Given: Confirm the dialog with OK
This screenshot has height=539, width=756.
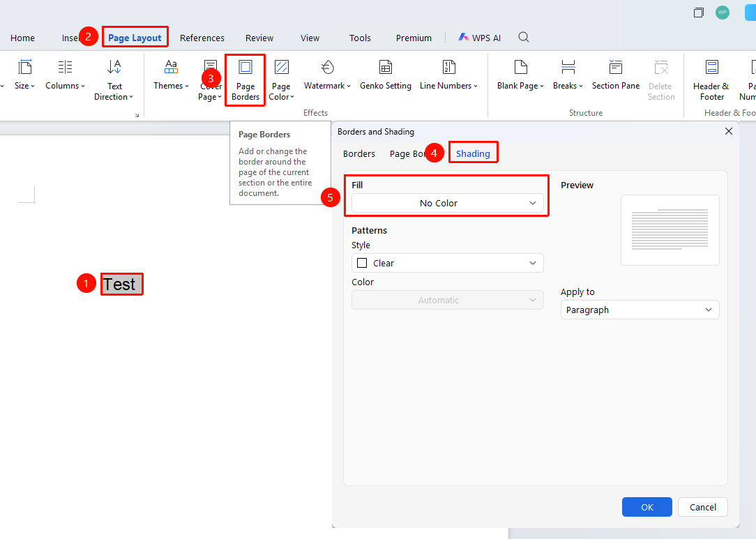Looking at the screenshot, I should pos(647,507).
